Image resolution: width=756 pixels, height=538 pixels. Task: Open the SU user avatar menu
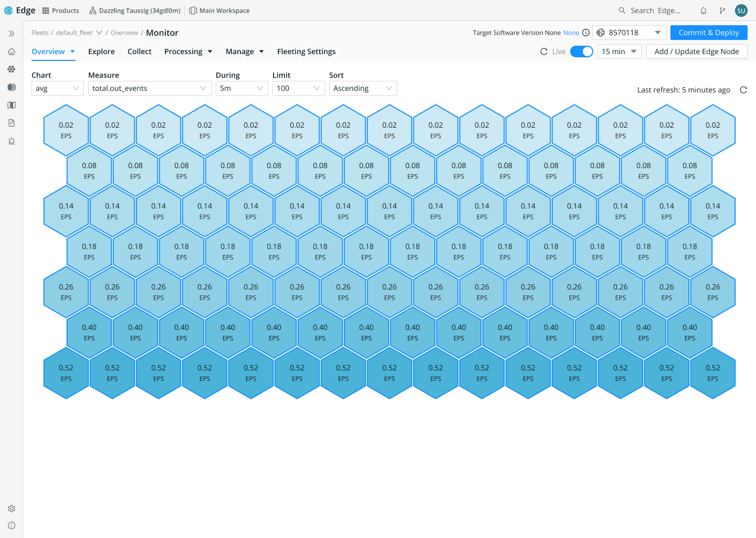point(741,10)
